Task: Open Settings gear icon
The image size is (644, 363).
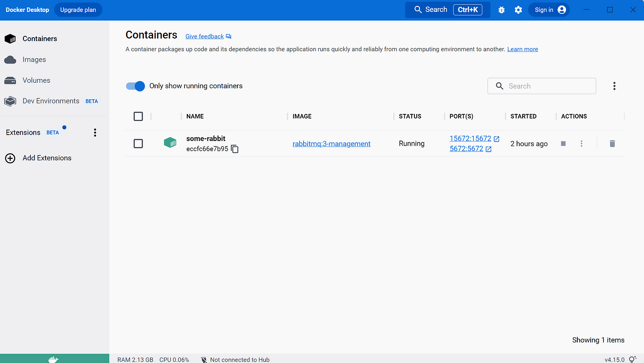Action: (518, 10)
